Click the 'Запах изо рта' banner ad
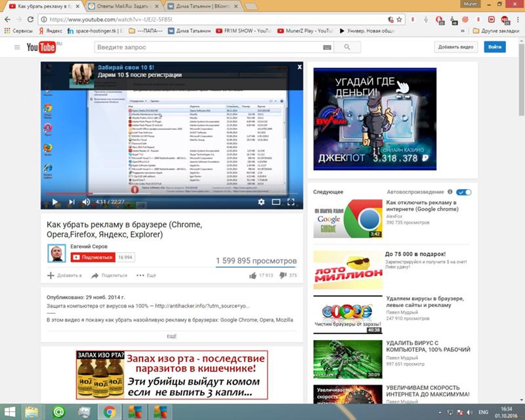 172,375
